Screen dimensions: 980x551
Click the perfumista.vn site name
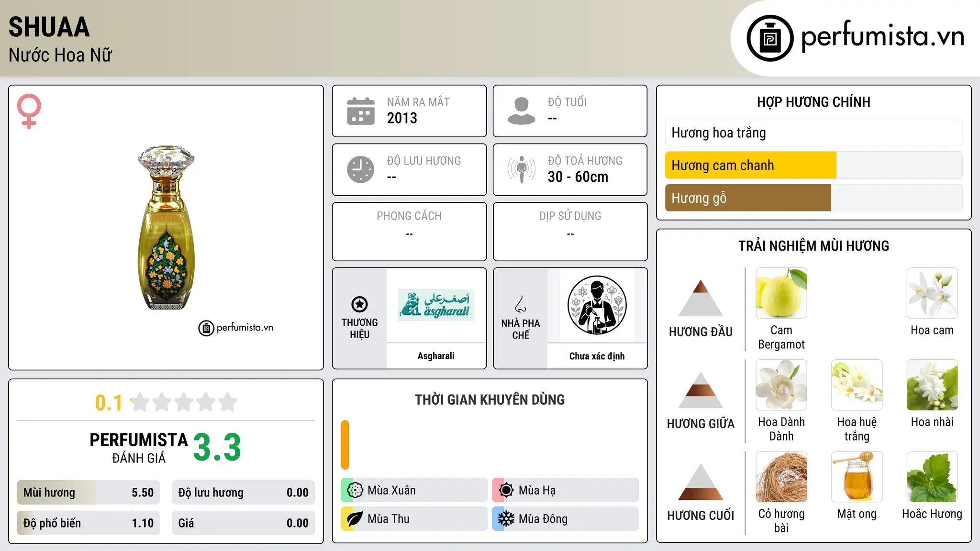[883, 36]
